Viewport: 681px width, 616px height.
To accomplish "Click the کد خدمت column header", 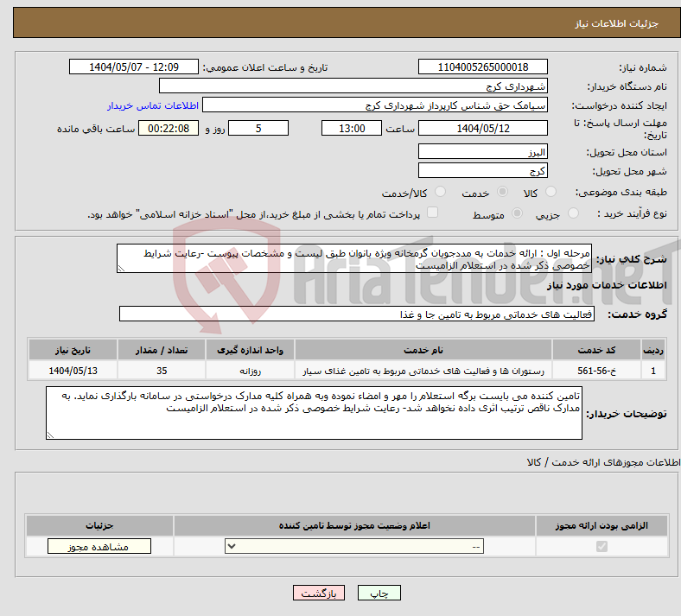I will point(596,350).
